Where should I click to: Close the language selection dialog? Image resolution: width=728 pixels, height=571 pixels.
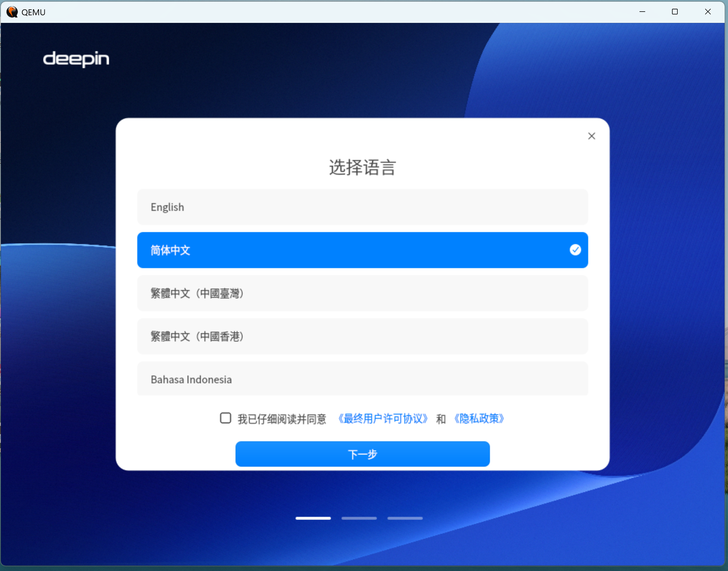[591, 136]
